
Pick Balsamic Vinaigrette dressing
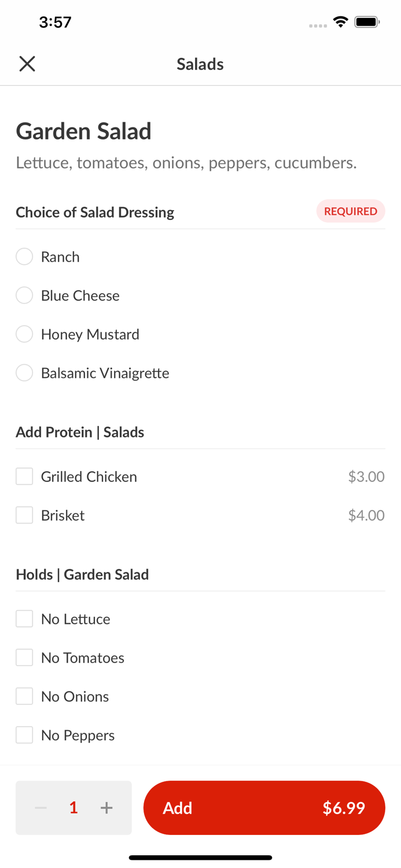(24, 373)
